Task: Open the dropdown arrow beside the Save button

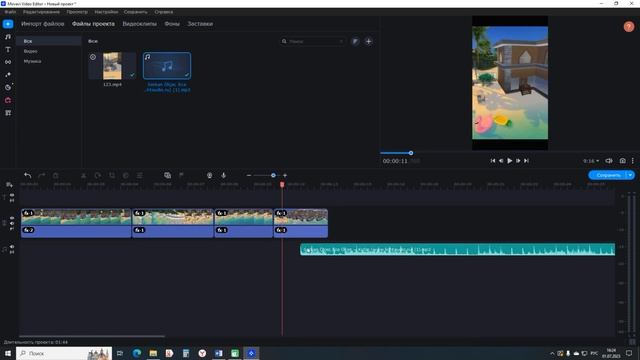Action: pyautogui.click(x=631, y=175)
